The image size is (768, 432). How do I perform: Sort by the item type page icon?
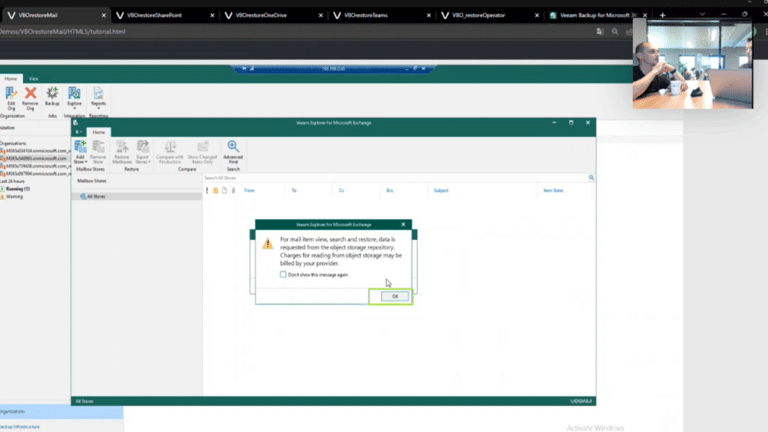(x=224, y=191)
